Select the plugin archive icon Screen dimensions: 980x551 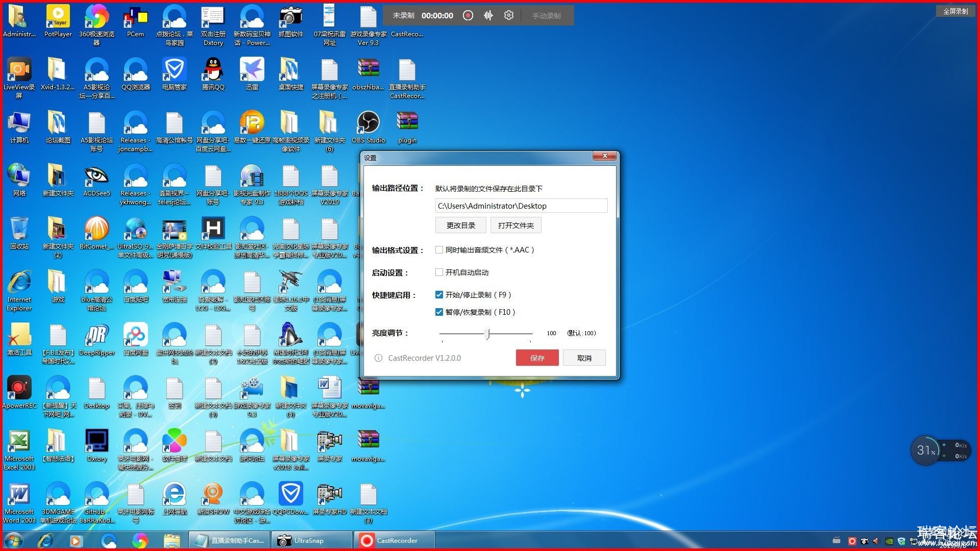point(407,128)
